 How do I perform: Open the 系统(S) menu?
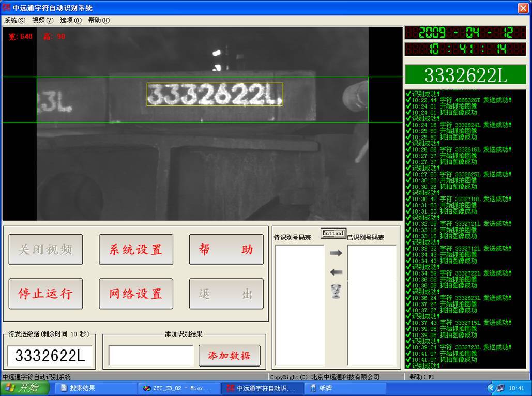point(14,20)
